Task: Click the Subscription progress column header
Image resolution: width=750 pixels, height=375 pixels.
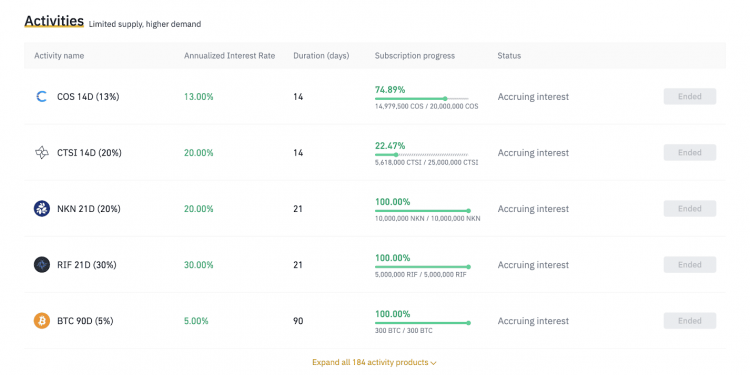Action: pos(415,55)
